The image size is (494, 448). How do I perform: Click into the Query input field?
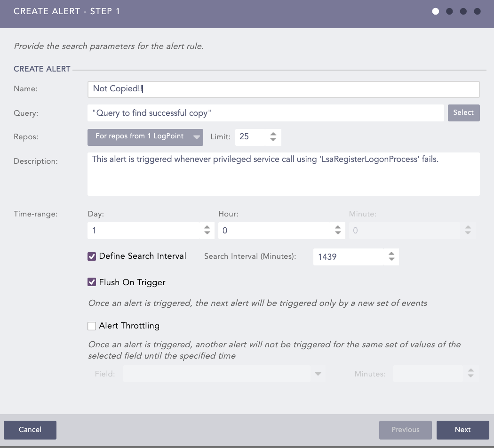click(265, 113)
